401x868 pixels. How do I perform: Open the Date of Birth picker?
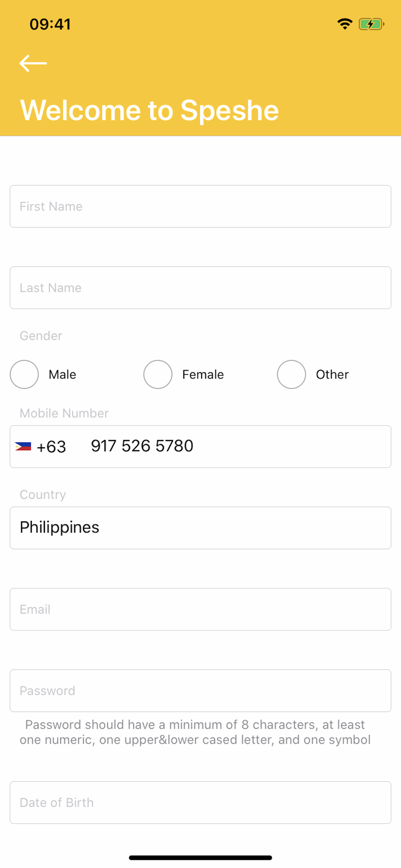point(200,802)
